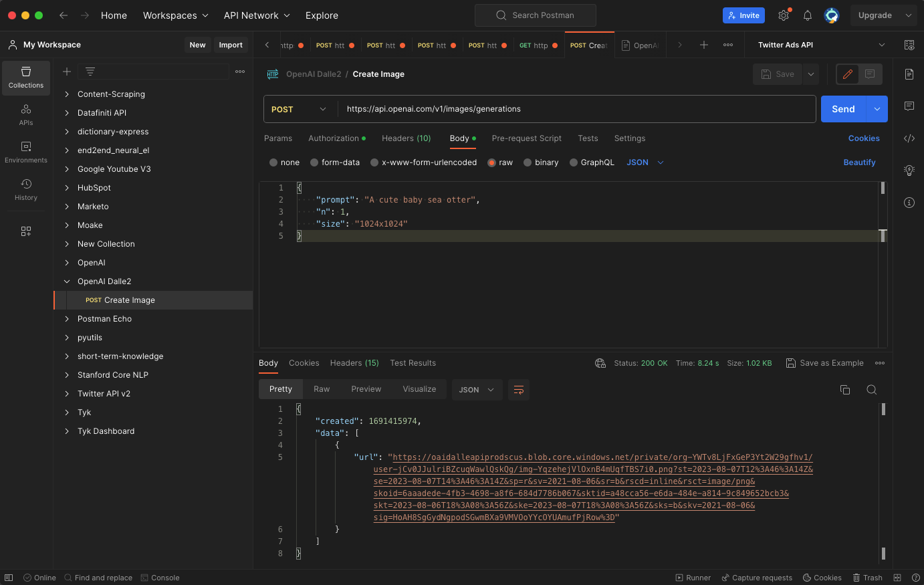Open the Raw response view
The width and height of the screenshot is (924, 585).
coord(322,389)
